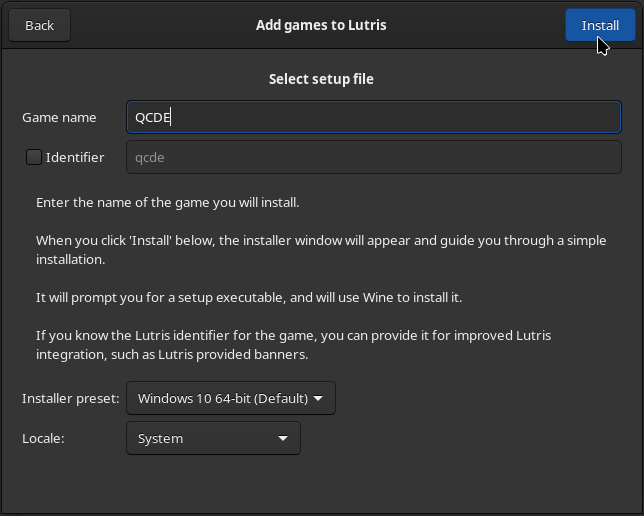This screenshot has width=644, height=516.
Task: Click the 'Enter the name of the game' text
Action: coord(167,202)
